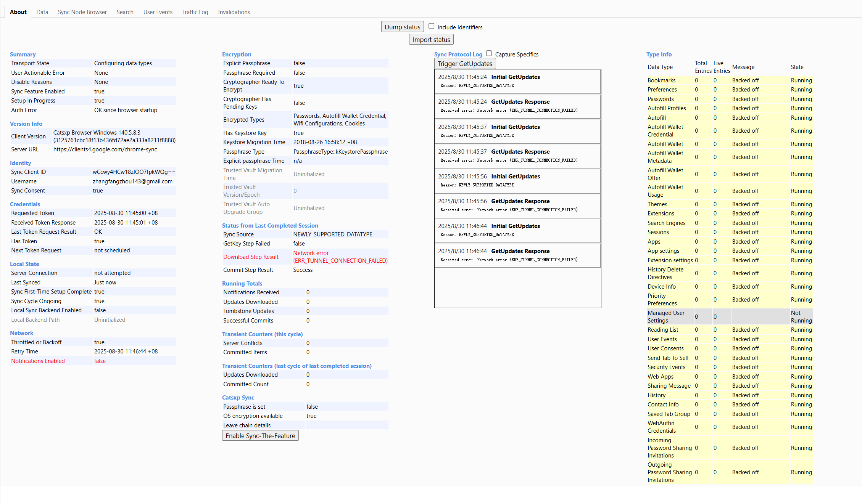This screenshot has height=504, width=862.
Task: Click the Managed User Settings data type
Action: coord(666,317)
